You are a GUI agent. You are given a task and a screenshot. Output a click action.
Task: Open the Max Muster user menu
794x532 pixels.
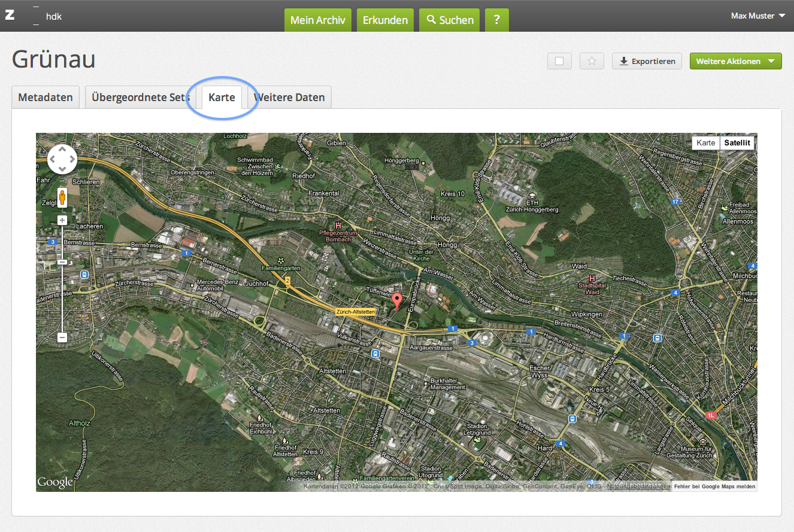click(x=757, y=16)
